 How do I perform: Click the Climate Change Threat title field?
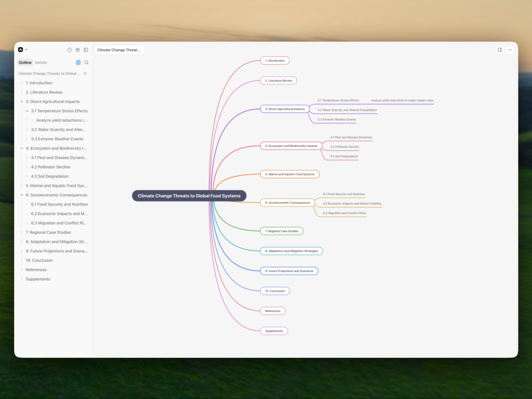119,50
